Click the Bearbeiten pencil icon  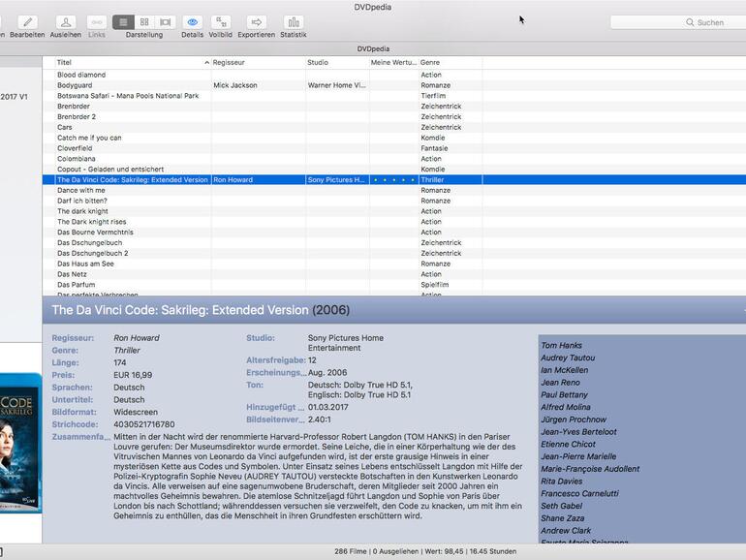point(27,22)
